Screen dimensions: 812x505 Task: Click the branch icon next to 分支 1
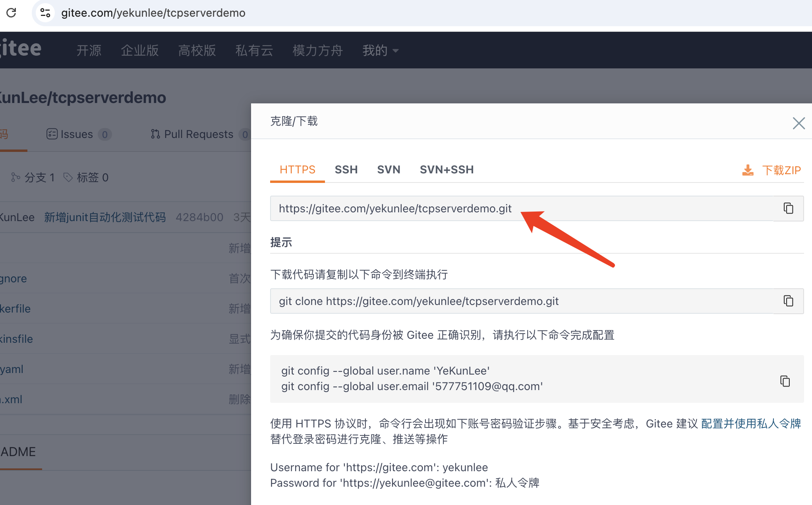pyautogui.click(x=15, y=177)
